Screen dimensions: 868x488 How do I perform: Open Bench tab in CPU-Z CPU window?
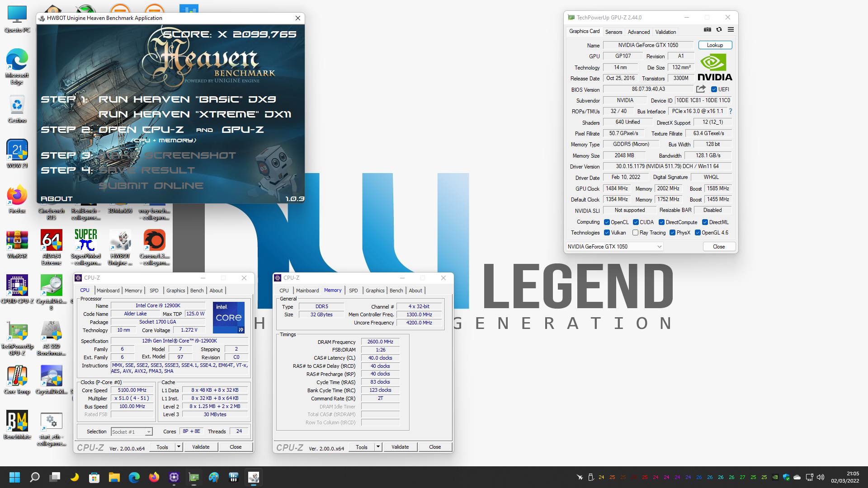tap(197, 291)
